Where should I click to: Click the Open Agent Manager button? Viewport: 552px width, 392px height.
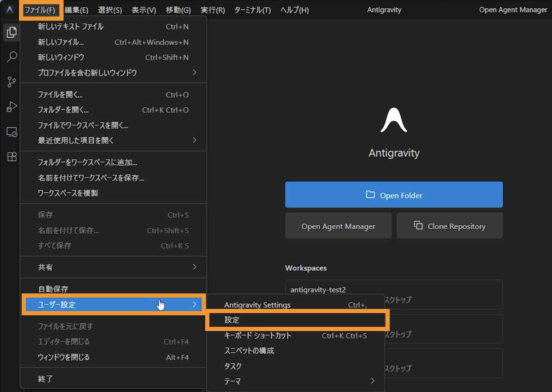coord(338,226)
